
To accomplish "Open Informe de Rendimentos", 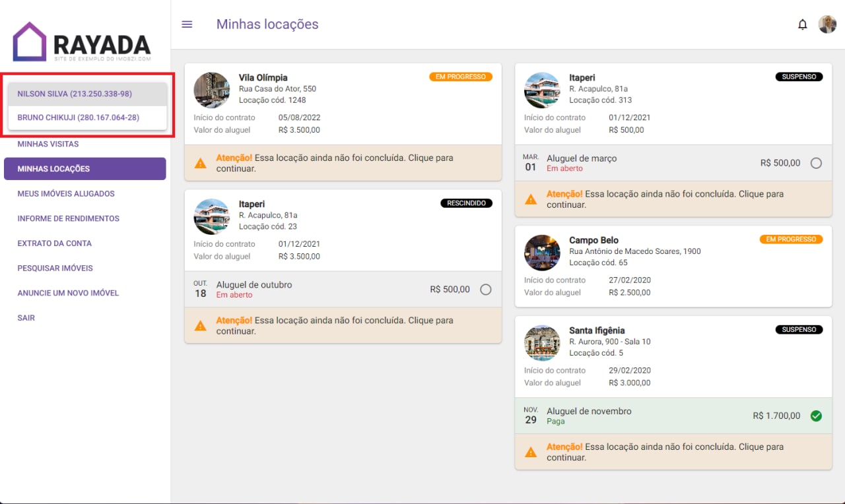I will coord(69,218).
